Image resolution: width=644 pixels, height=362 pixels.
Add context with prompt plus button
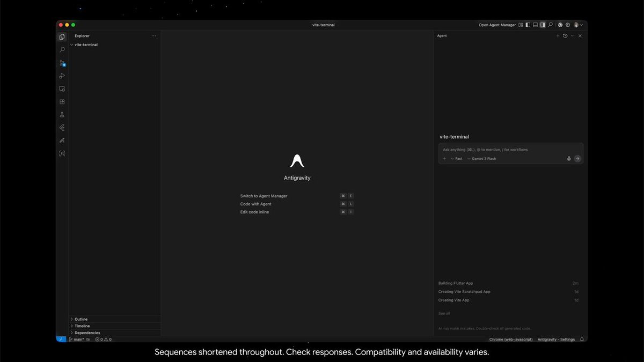pos(444,159)
